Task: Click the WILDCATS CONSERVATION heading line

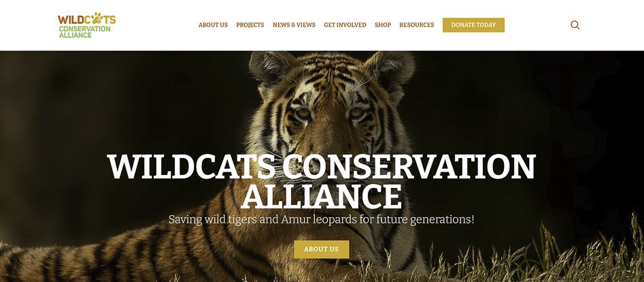Action: (322, 166)
